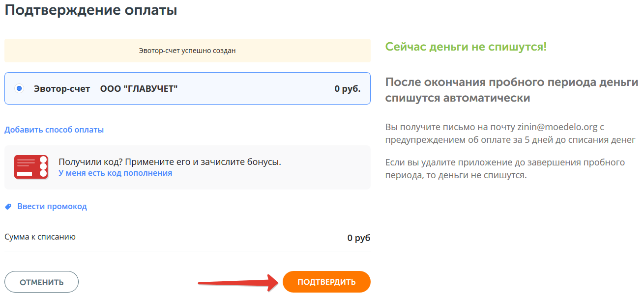644x296 pixels.
Task: Click the ООО "ГЛАВУЧЕТ" account name
Action: 139,89
